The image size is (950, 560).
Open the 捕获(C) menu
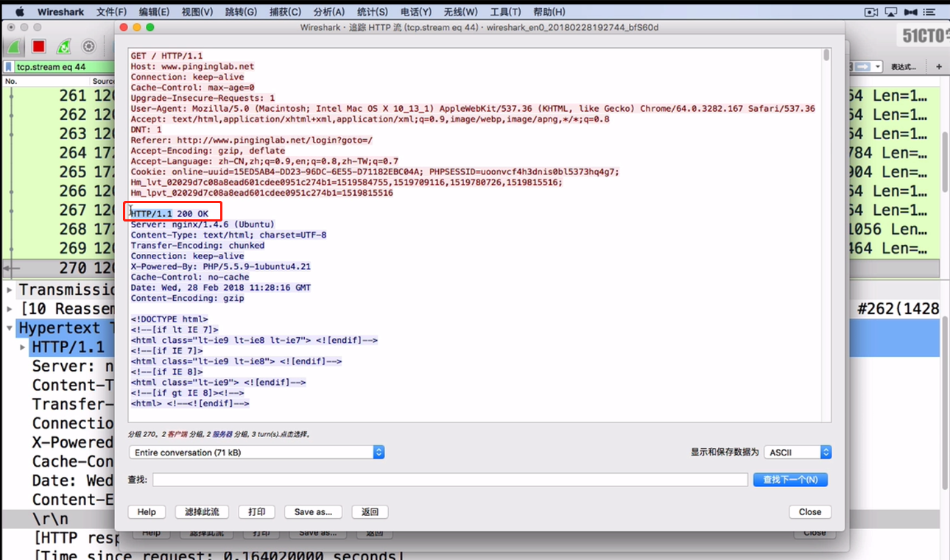pyautogui.click(x=285, y=12)
